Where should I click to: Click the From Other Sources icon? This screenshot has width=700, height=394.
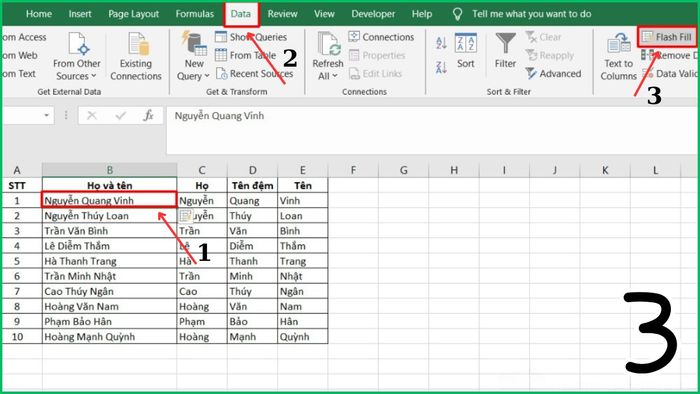[79, 44]
